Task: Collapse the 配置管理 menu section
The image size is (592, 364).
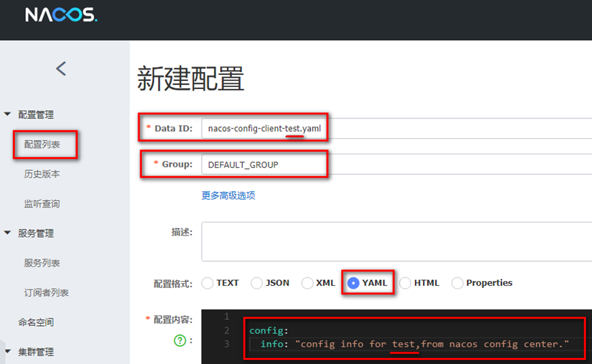Action: [35, 115]
